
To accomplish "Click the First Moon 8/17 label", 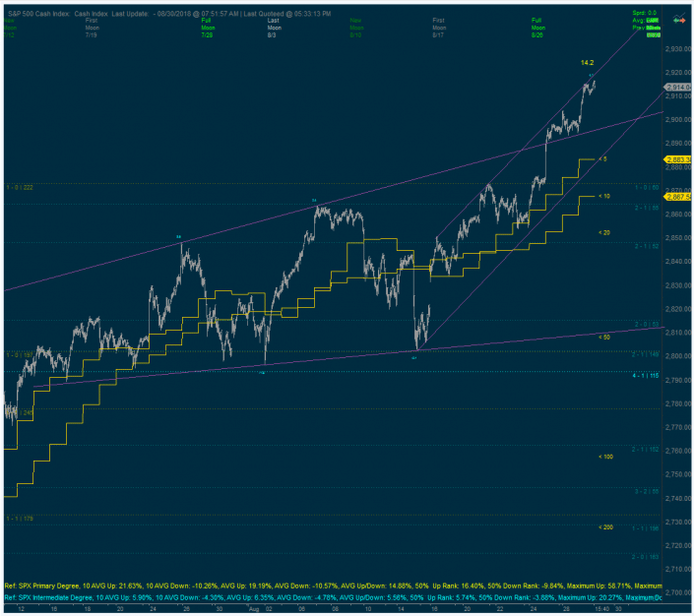I will tap(439, 28).
